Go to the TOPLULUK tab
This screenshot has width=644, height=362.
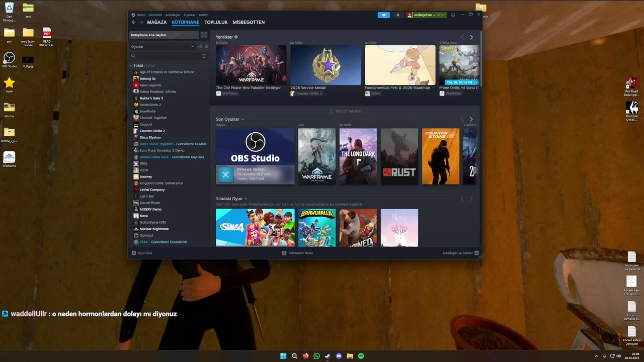(x=216, y=22)
